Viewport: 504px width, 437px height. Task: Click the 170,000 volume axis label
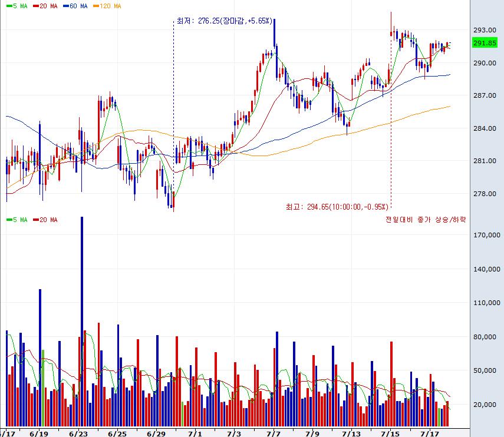pyautogui.click(x=487, y=235)
